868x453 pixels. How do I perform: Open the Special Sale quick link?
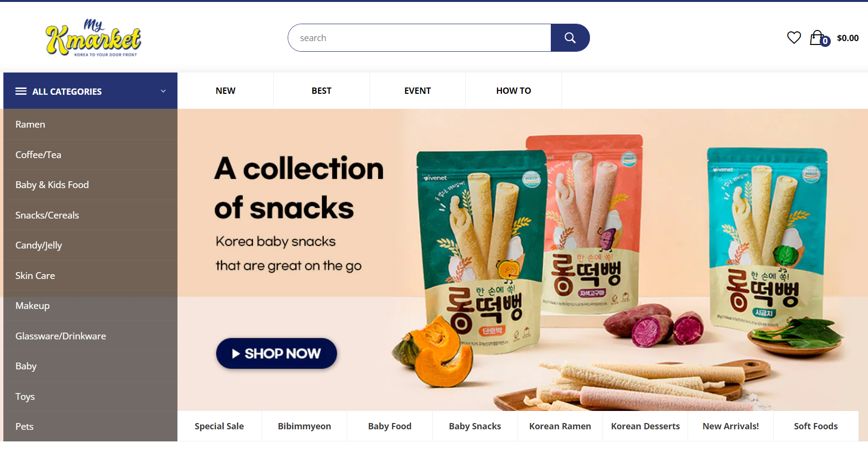pos(219,426)
